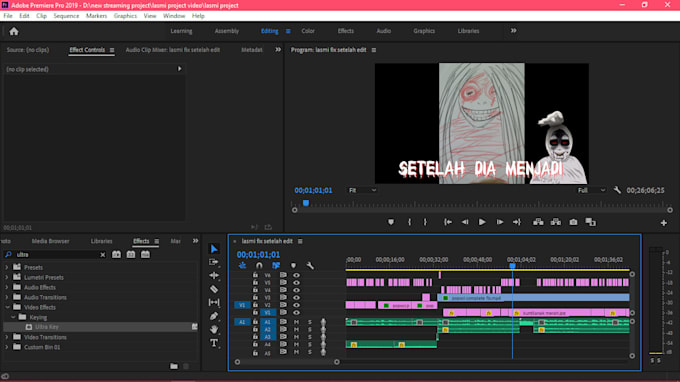
Task: Go to Out point in Program monitor
Action: coord(517,222)
